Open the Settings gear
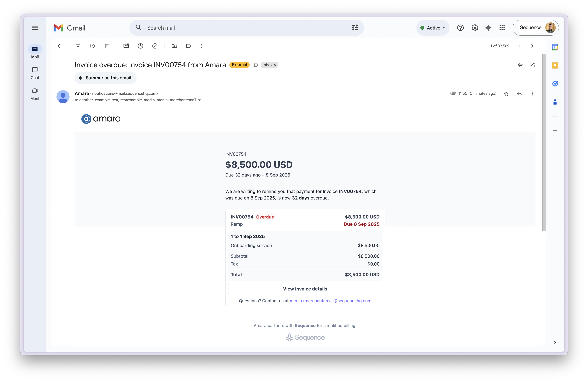This screenshot has width=588, height=382. point(475,28)
